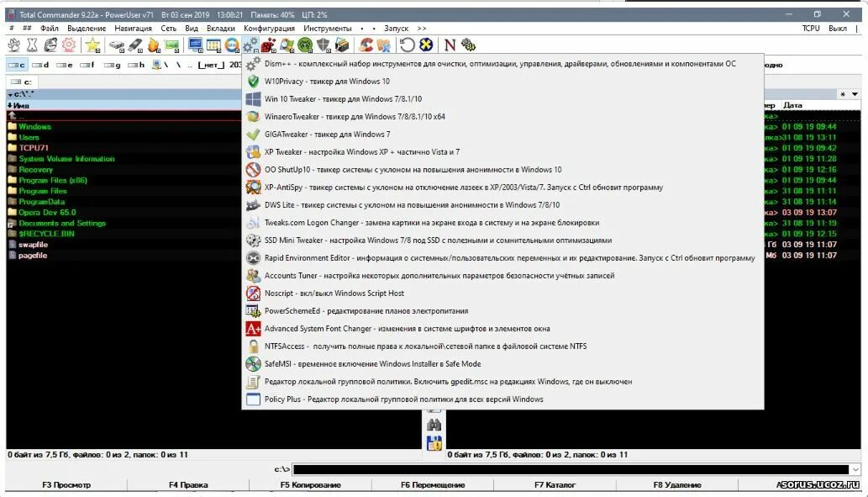Select the Windows folder in left panel
This screenshot has width=868, height=497.
pos(35,127)
